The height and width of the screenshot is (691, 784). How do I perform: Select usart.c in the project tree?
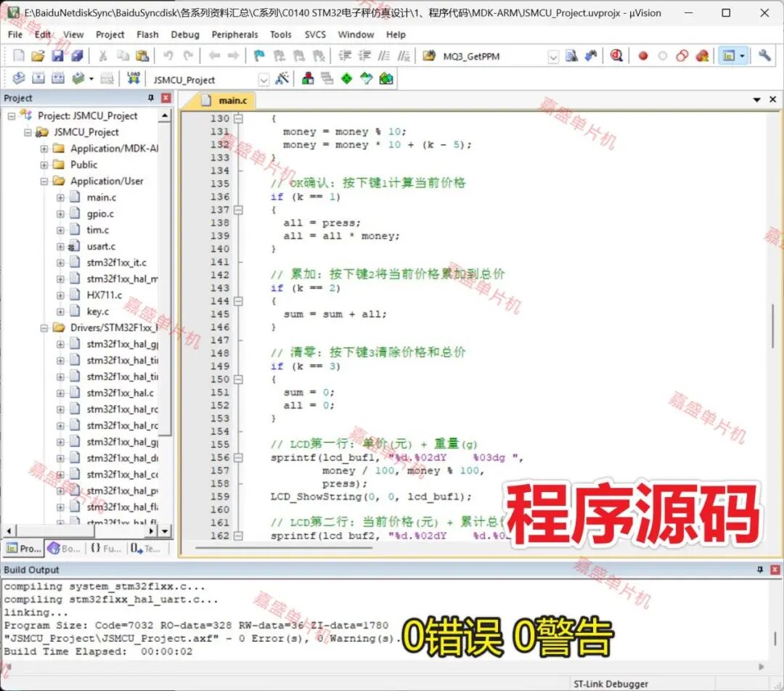tap(101, 247)
